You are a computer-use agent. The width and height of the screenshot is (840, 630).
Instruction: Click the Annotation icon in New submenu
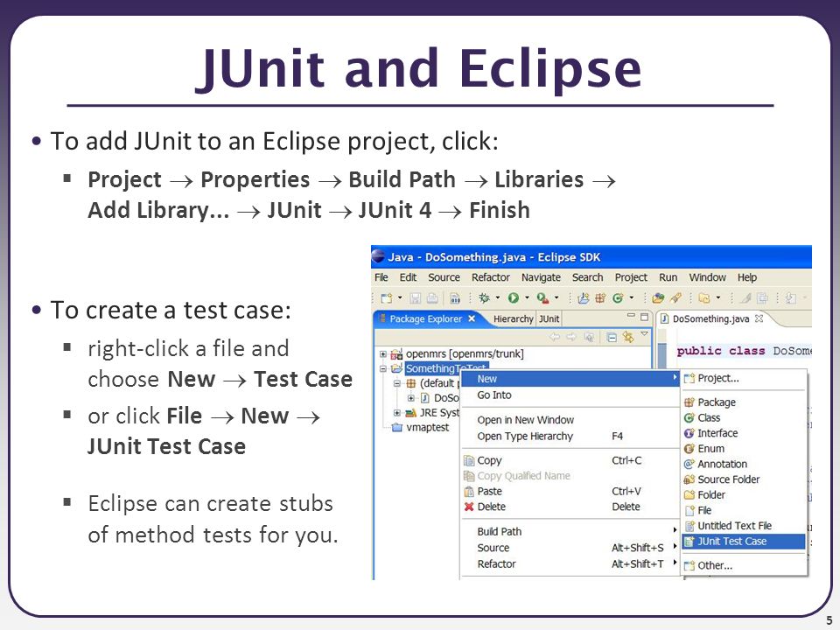click(689, 465)
